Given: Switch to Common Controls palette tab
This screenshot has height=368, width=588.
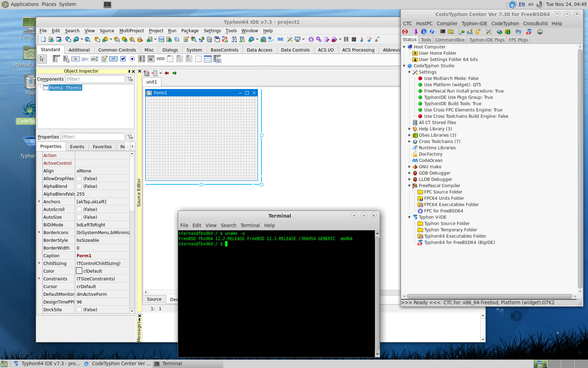Looking at the screenshot, I should tap(117, 50).
